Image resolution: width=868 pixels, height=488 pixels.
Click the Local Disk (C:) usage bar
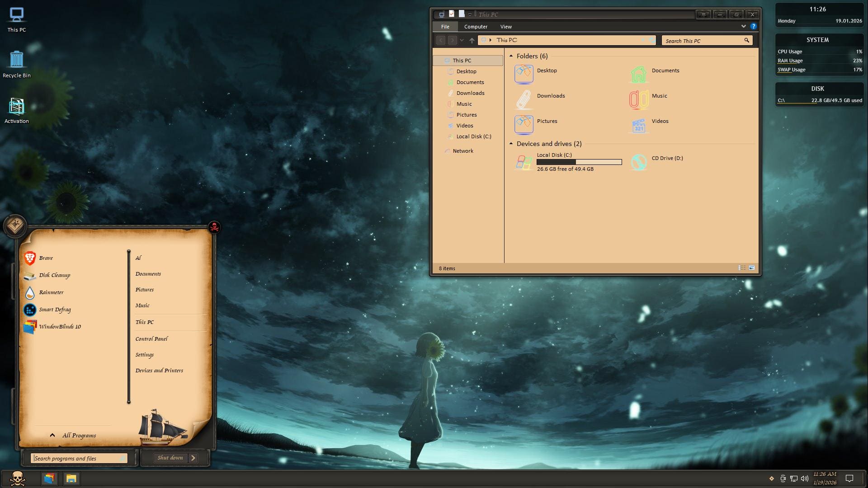pyautogui.click(x=579, y=162)
